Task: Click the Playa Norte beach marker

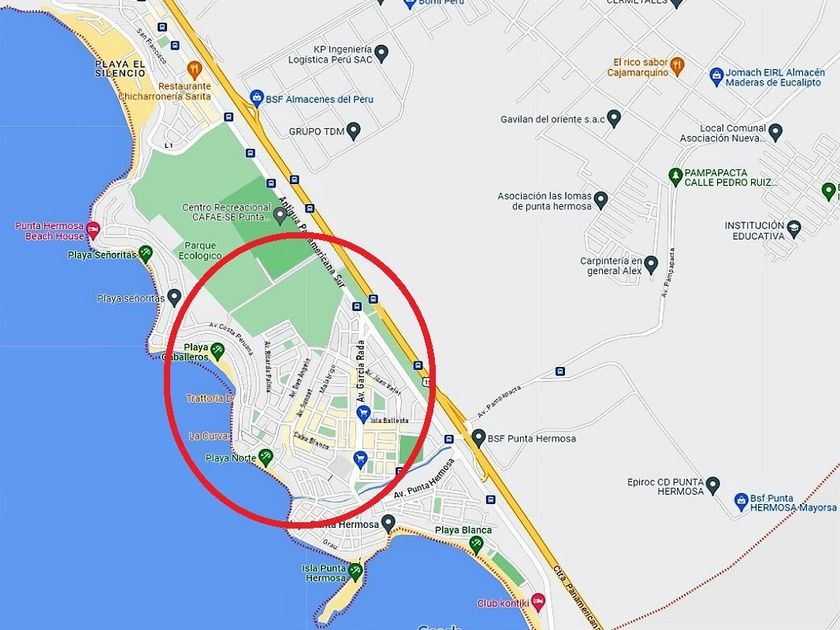Action: [x=266, y=457]
